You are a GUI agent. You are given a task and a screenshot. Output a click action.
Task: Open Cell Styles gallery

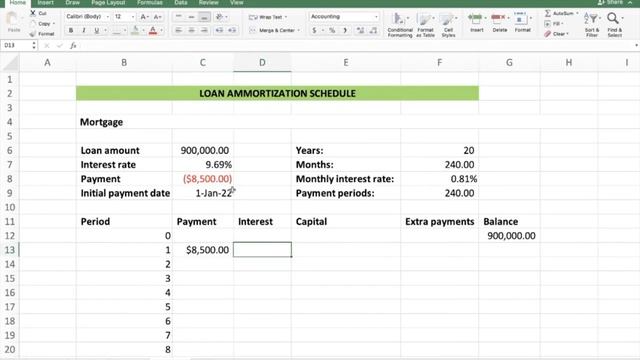[x=448, y=24]
